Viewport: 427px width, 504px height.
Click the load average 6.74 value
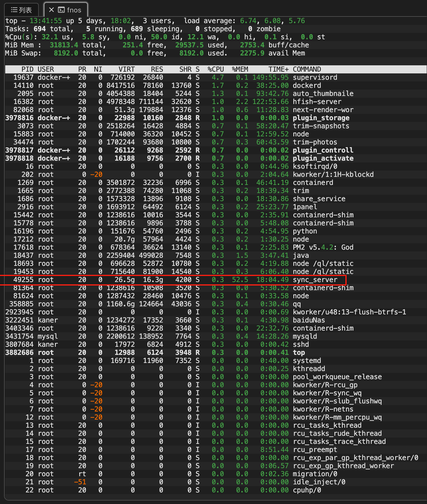(x=248, y=21)
